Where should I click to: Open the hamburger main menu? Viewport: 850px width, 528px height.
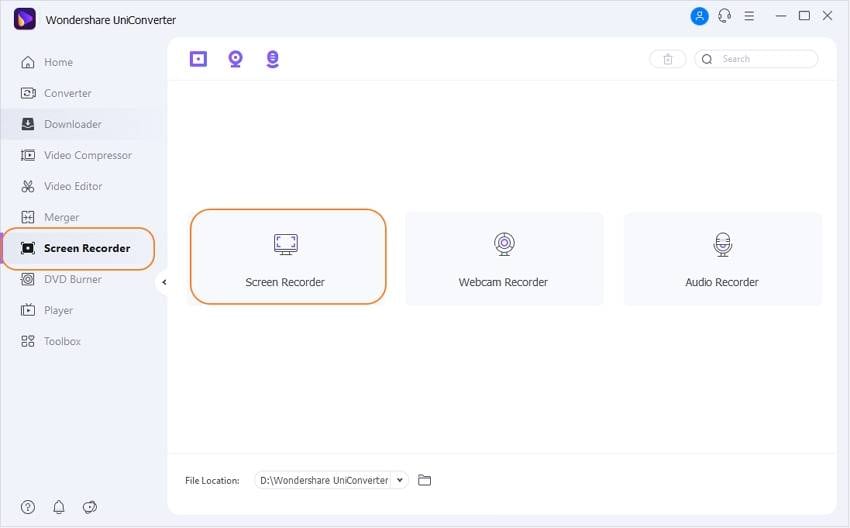(749, 16)
